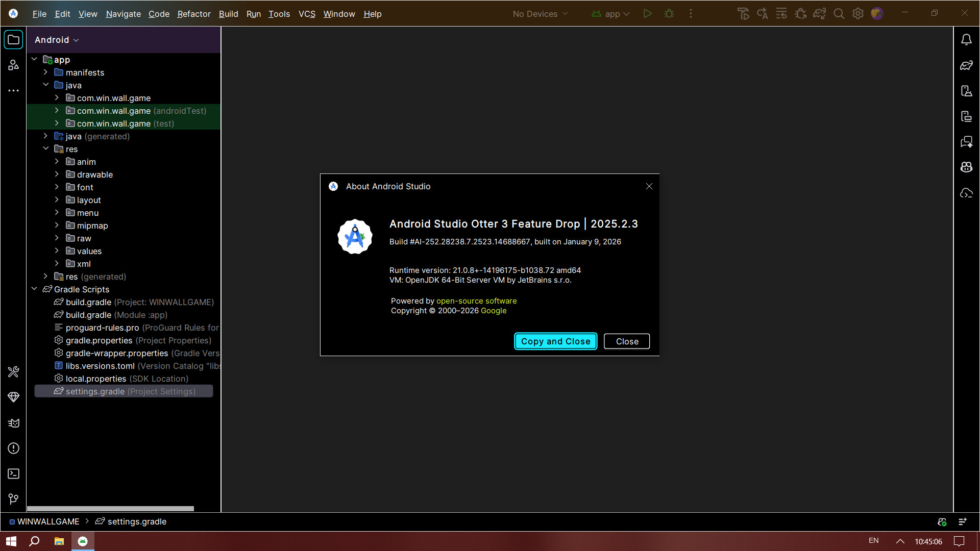The width and height of the screenshot is (980, 551).
Task: Open the open-source software link
Action: [476, 300]
